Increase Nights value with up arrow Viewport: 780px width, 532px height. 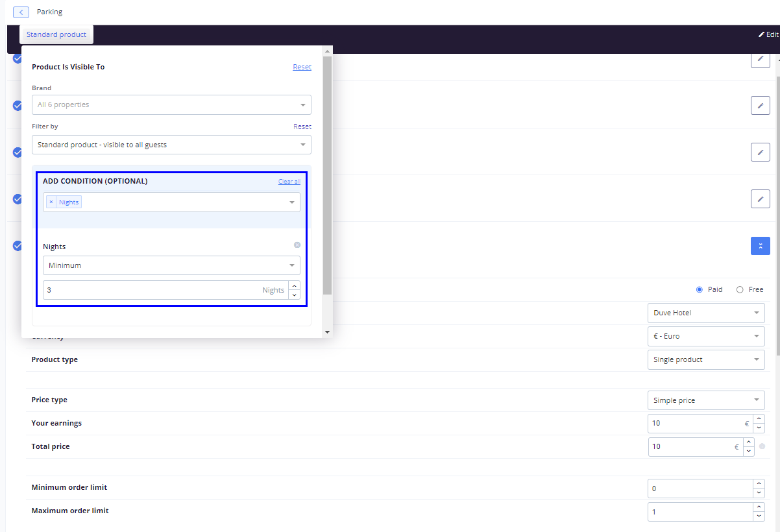point(295,285)
